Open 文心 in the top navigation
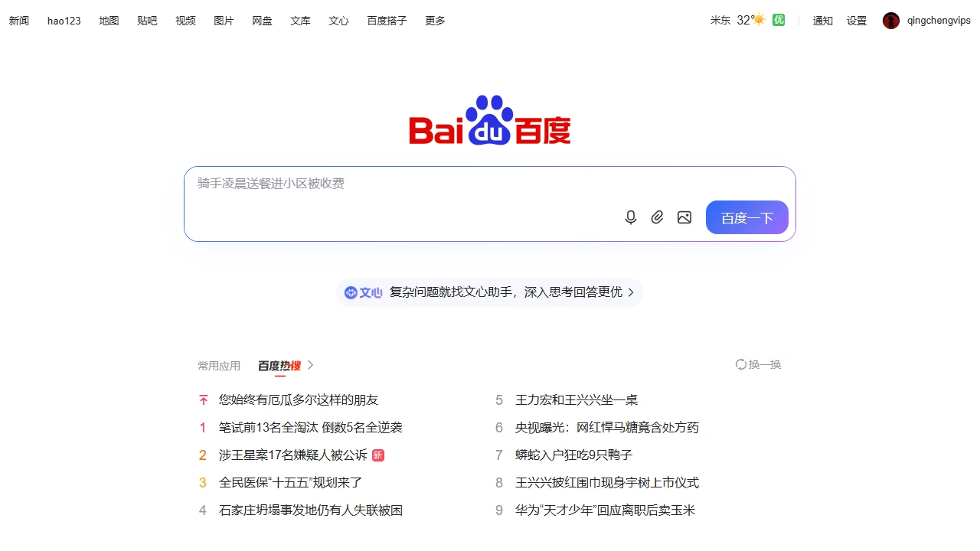The height and width of the screenshot is (551, 980). click(x=338, y=21)
